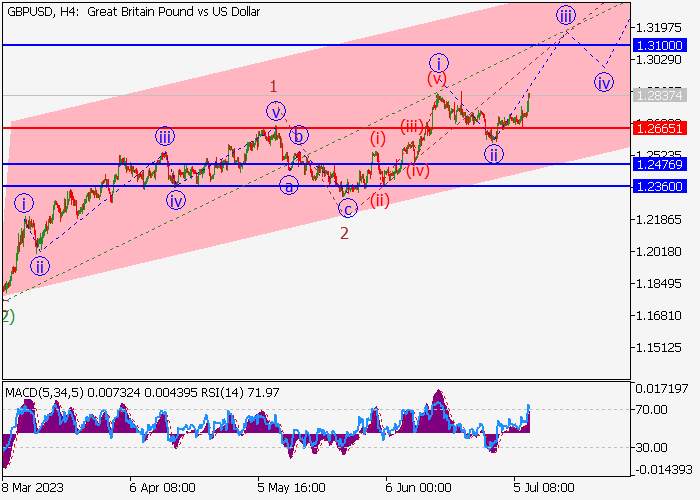Viewport: 700px width, 500px height.
Task: Select the brown wave 1 label
Action: pyautogui.click(x=273, y=86)
